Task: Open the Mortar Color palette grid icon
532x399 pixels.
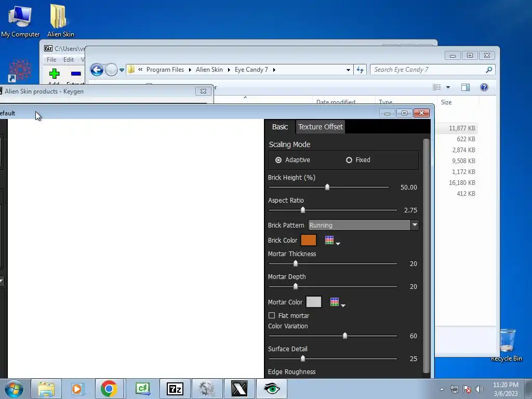Action: coord(334,302)
